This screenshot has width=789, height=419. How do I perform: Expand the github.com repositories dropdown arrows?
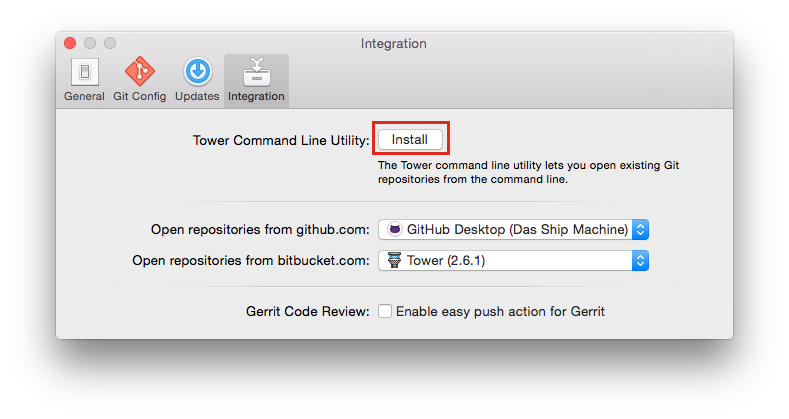click(x=641, y=229)
